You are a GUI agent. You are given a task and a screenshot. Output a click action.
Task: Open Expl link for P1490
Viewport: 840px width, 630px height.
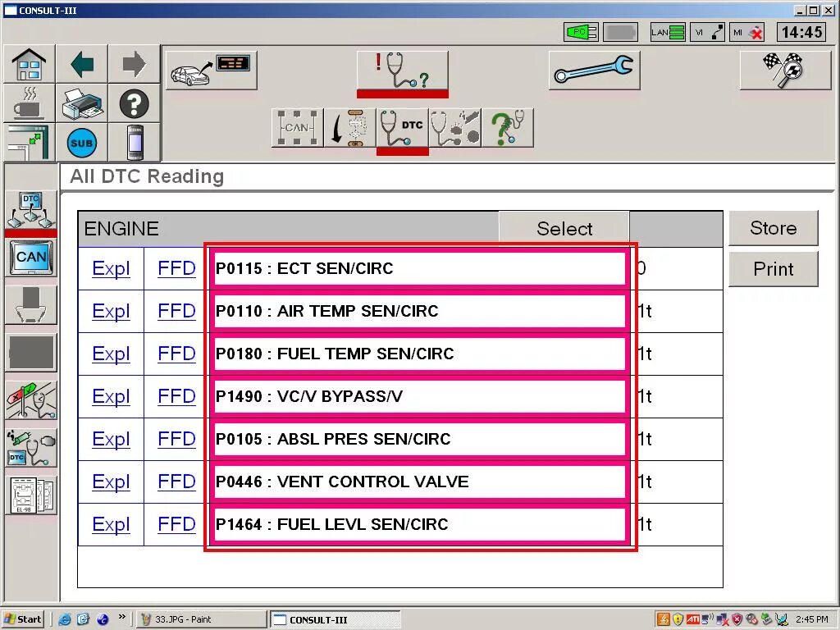click(111, 396)
